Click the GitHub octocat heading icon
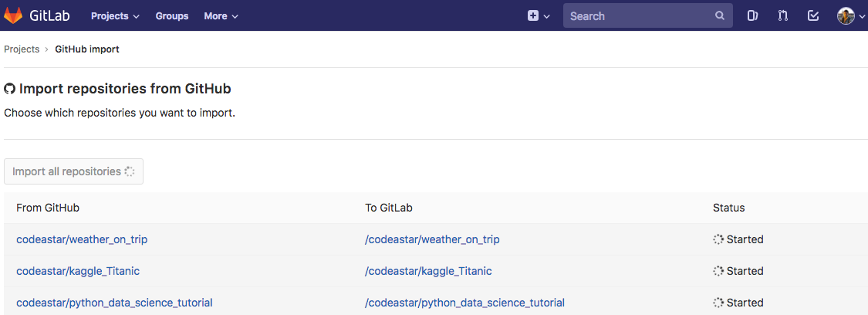868x315 pixels. click(10, 89)
